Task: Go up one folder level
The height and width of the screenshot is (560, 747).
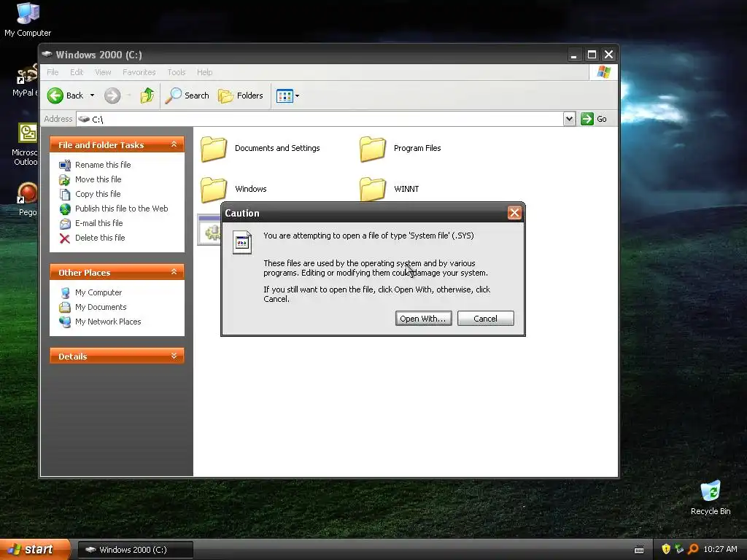Action: click(x=147, y=96)
